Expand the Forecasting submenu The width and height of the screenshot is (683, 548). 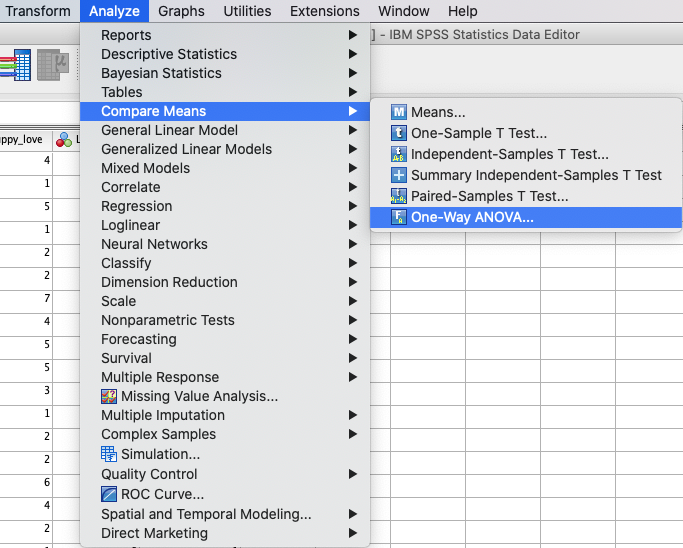[x=225, y=339]
